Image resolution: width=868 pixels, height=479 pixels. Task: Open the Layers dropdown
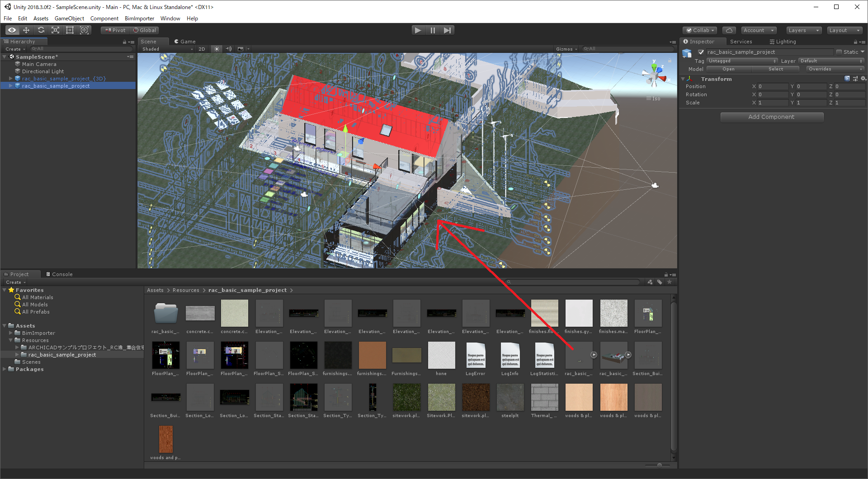click(803, 30)
